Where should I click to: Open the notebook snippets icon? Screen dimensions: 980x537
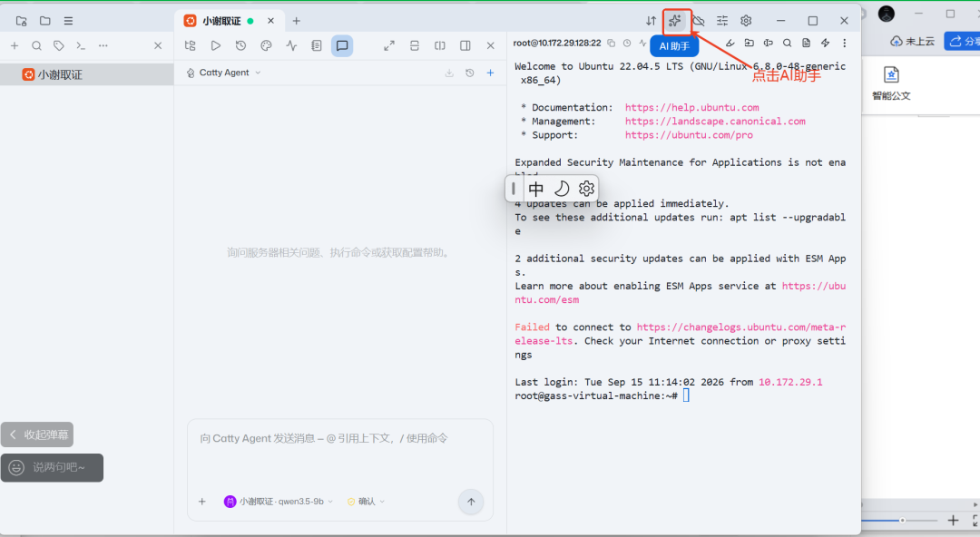(x=317, y=45)
